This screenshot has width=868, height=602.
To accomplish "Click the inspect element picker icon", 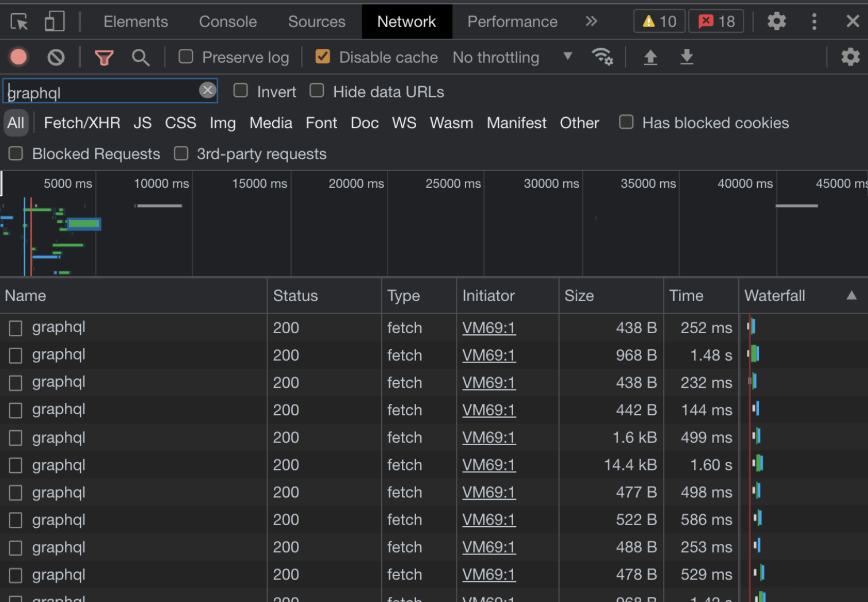I will [x=19, y=22].
